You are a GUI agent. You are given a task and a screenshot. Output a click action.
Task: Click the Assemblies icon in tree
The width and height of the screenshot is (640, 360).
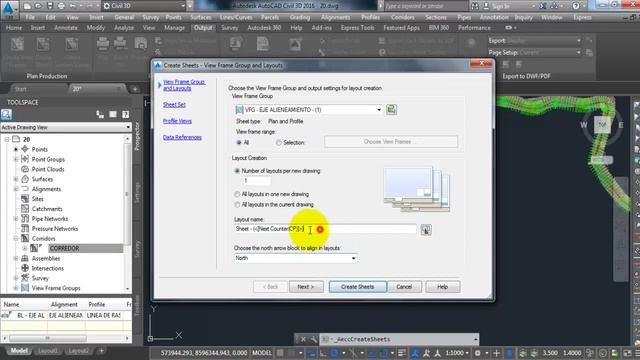tap(25, 258)
